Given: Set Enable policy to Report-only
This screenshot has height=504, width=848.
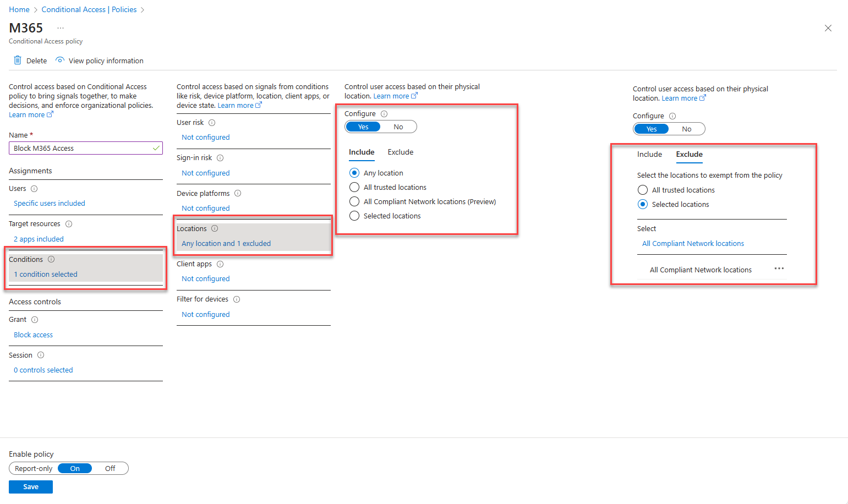Looking at the screenshot, I should click(34, 469).
